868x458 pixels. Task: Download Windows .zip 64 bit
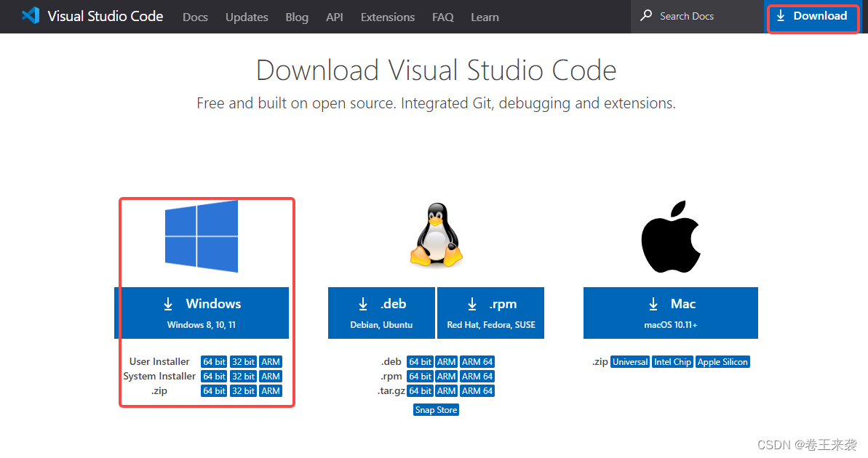click(x=214, y=390)
